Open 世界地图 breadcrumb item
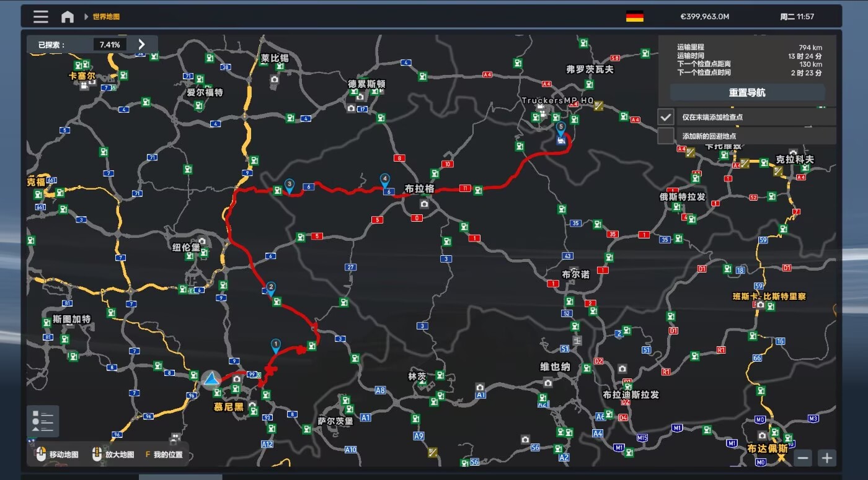This screenshot has width=868, height=480. pyautogui.click(x=106, y=17)
